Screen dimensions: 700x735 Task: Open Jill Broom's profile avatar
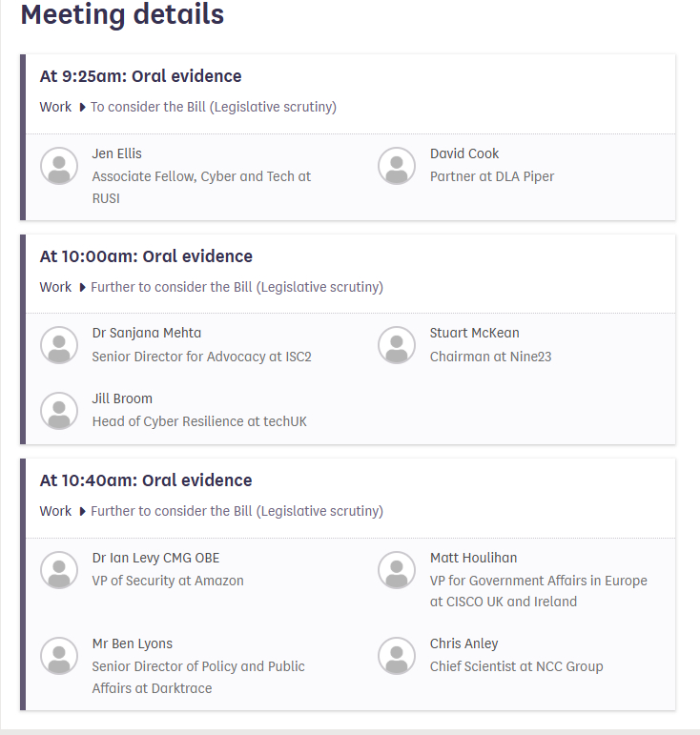pos(59,411)
